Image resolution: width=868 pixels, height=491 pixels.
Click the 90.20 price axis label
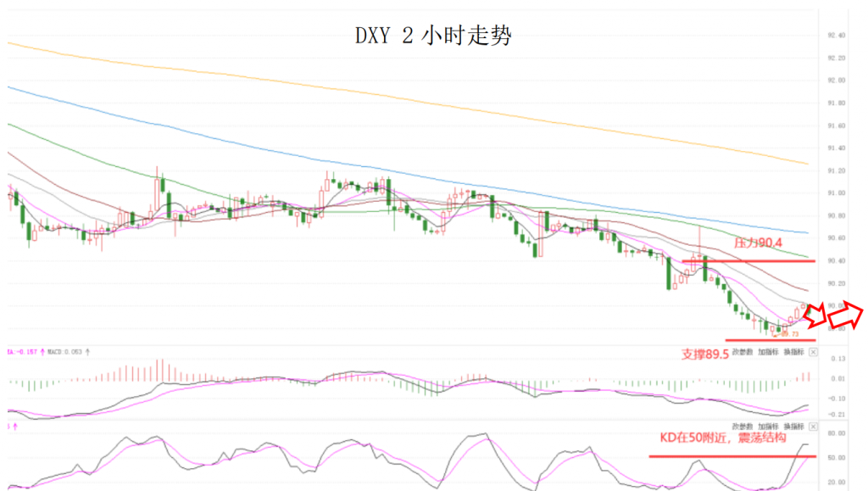click(837, 283)
